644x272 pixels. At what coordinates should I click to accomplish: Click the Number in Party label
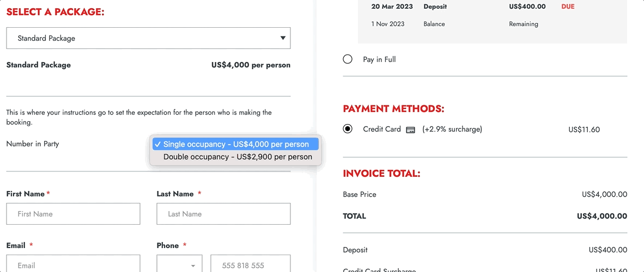(x=33, y=144)
